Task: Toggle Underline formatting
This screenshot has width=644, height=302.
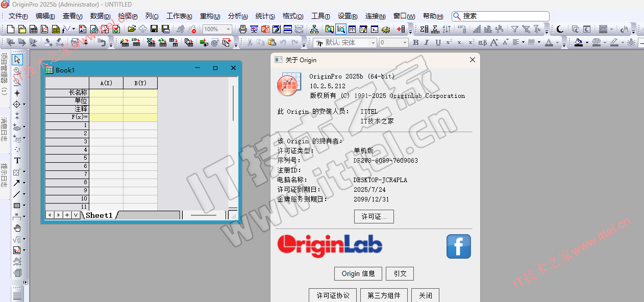Action: click(x=438, y=42)
